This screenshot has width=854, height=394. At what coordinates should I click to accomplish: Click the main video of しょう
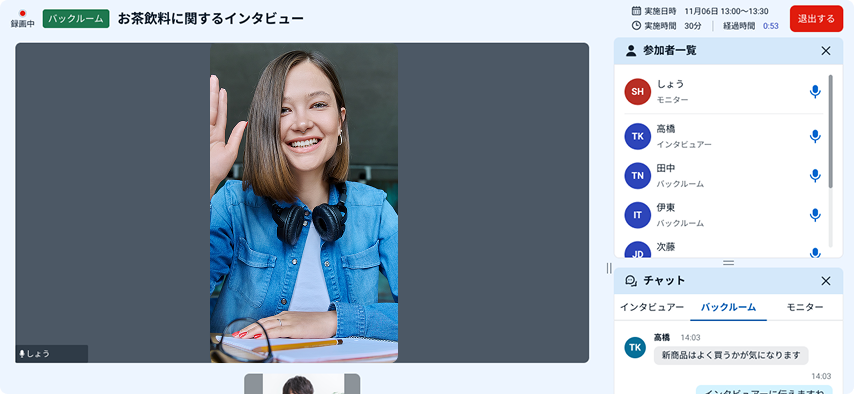(x=302, y=203)
